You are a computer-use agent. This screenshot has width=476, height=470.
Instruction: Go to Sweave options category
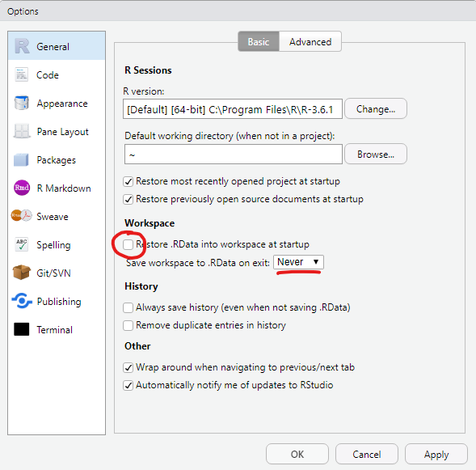point(57,216)
